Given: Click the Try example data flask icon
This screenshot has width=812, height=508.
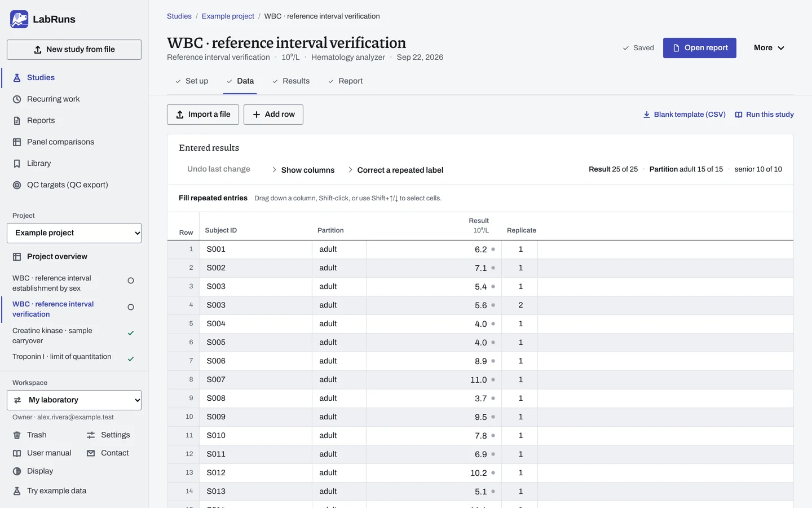Looking at the screenshot, I should pos(17,491).
